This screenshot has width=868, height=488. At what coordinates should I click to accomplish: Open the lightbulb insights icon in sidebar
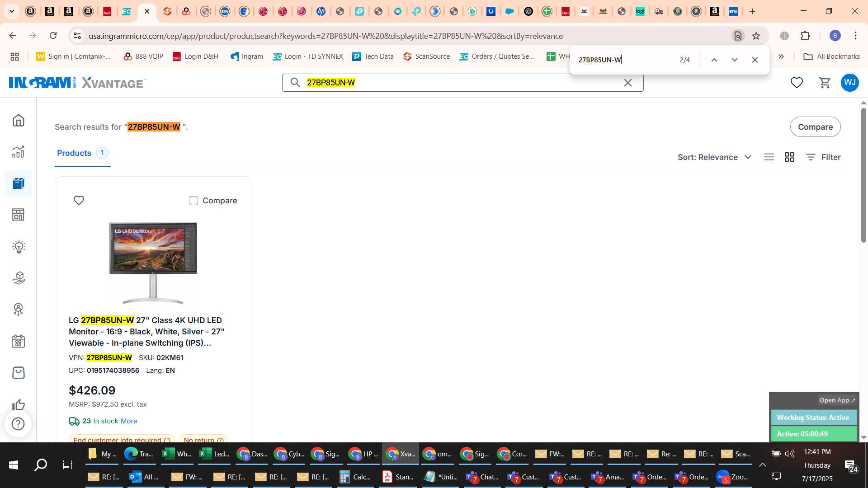point(18,247)
